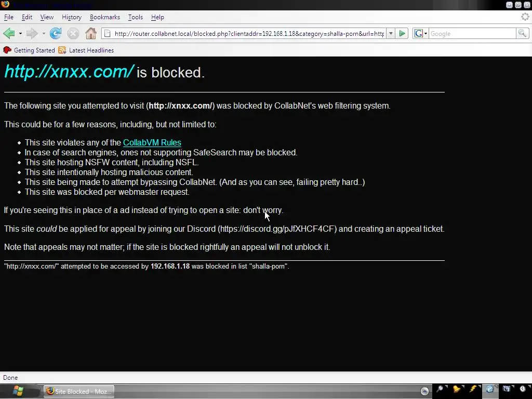Focus the Google search box
This screenshot has width=532, height=399.
point(472,34)
